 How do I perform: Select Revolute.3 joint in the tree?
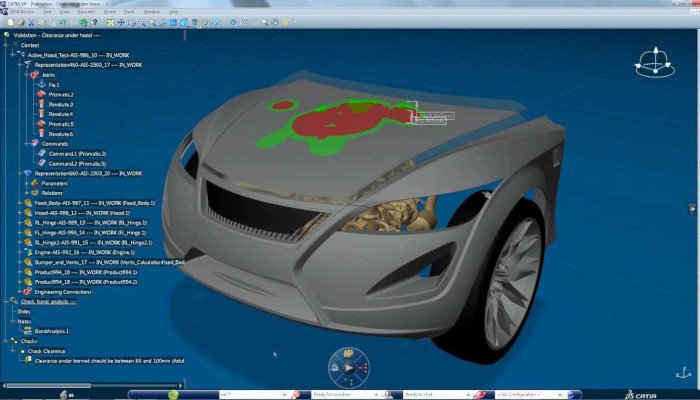[60, 104]
